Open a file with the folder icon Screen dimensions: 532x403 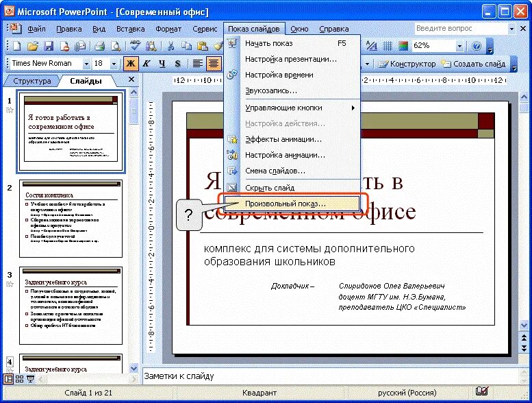(x=33, y=46)
